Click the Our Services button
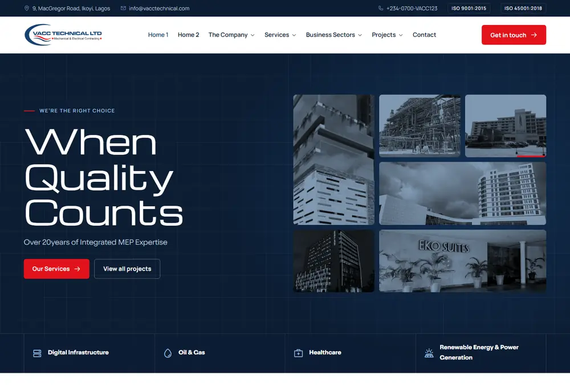The image size is (570, 392). pos(56,269)
